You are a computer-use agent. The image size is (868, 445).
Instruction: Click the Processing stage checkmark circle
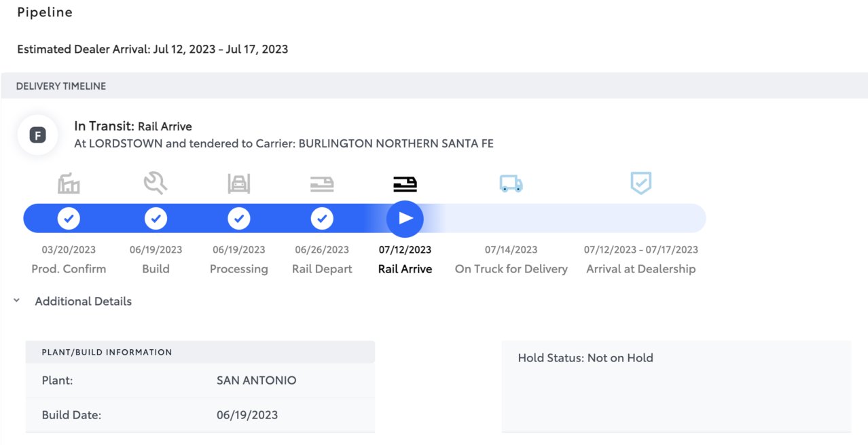tap(238, 219)
